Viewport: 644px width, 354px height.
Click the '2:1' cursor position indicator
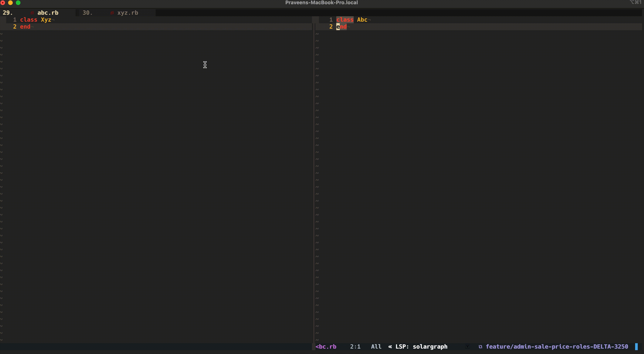coord(355,346)
